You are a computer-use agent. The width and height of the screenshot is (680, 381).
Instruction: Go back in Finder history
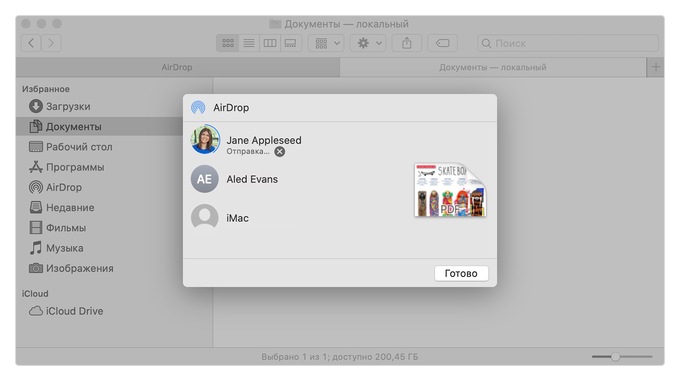pos(31,43)
